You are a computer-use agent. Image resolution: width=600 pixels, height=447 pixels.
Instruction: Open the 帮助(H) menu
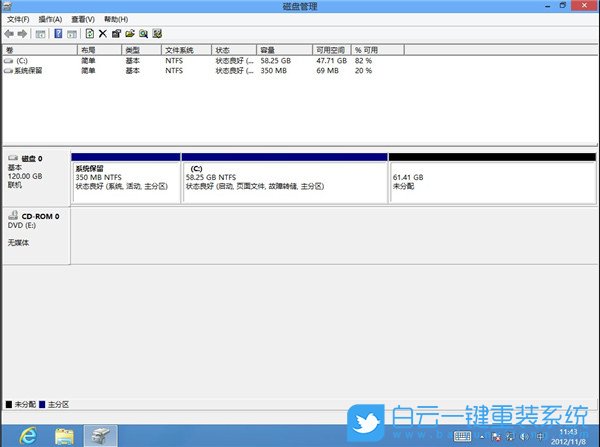116,19
